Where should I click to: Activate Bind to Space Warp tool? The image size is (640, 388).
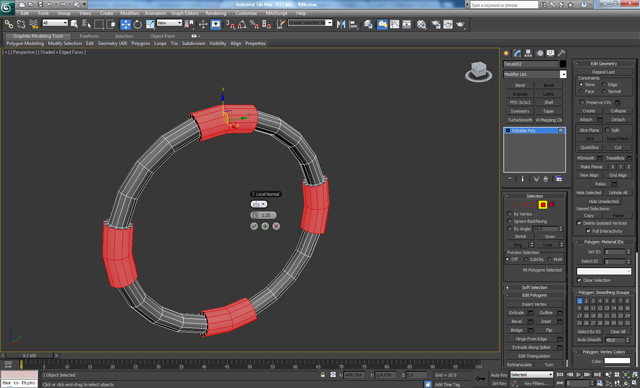[33, 24]
